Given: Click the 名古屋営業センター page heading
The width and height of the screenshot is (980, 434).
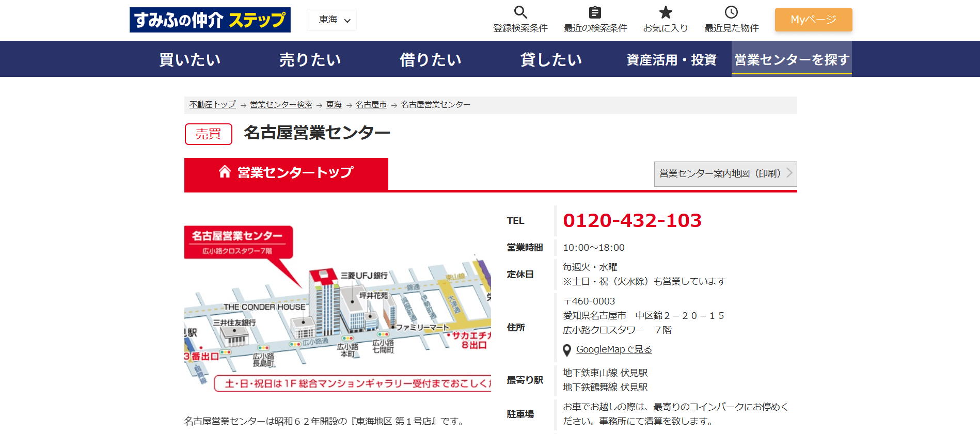Looking at the screenshot, I should [317, 133].
